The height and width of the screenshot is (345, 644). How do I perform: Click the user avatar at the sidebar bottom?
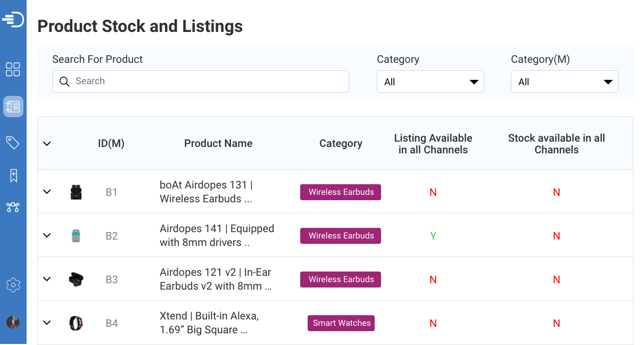(x=13, y=322)
